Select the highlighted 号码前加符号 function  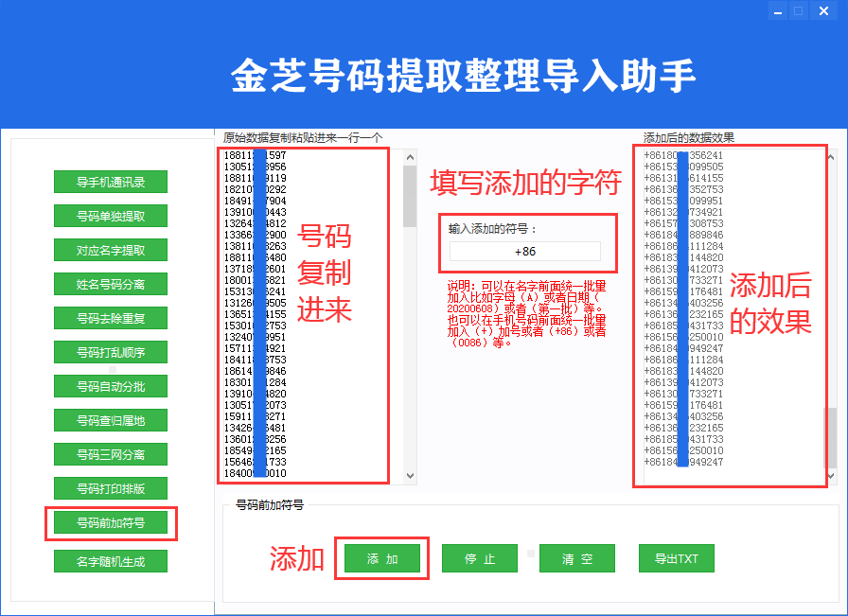[113, 522]
